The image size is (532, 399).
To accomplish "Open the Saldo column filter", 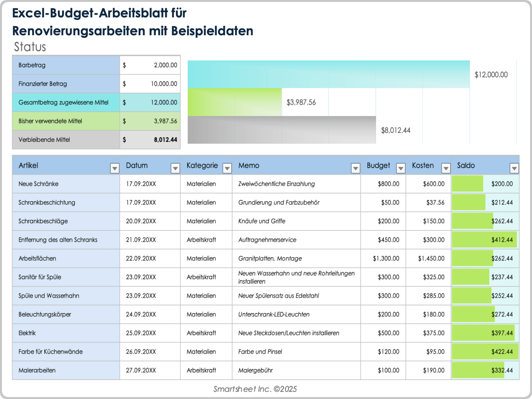I will pos(514,168).
